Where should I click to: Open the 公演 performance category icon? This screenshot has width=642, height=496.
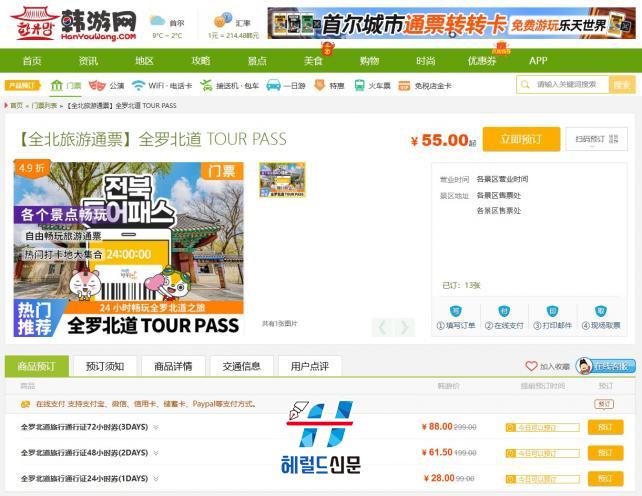[97, 86]
